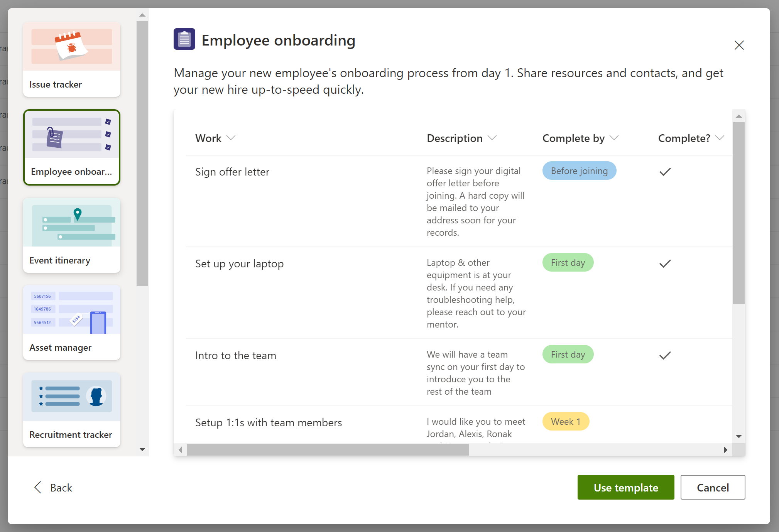Screen dimensions: 779x532
Task: Expand the Description column menu
Action: pos(492,138)
